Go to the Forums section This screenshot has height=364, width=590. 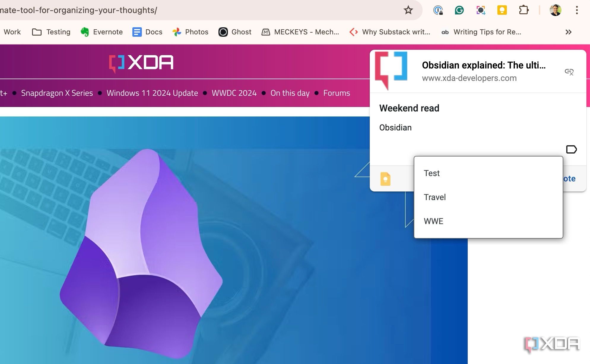[337, 93]
